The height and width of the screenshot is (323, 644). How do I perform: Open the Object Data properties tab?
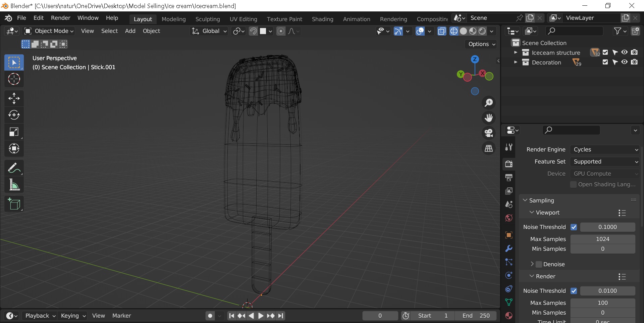tap(509, 303)
